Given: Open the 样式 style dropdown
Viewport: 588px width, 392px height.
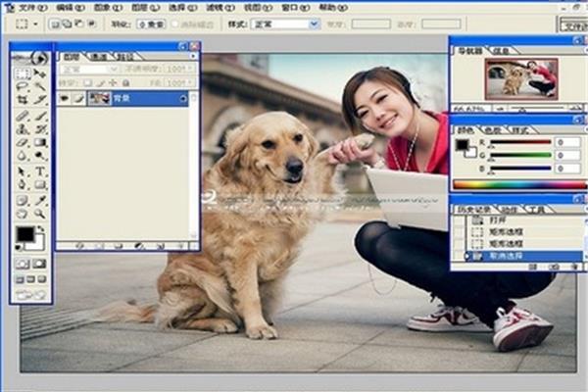Looking at the screenshot, I should [315, 24].
